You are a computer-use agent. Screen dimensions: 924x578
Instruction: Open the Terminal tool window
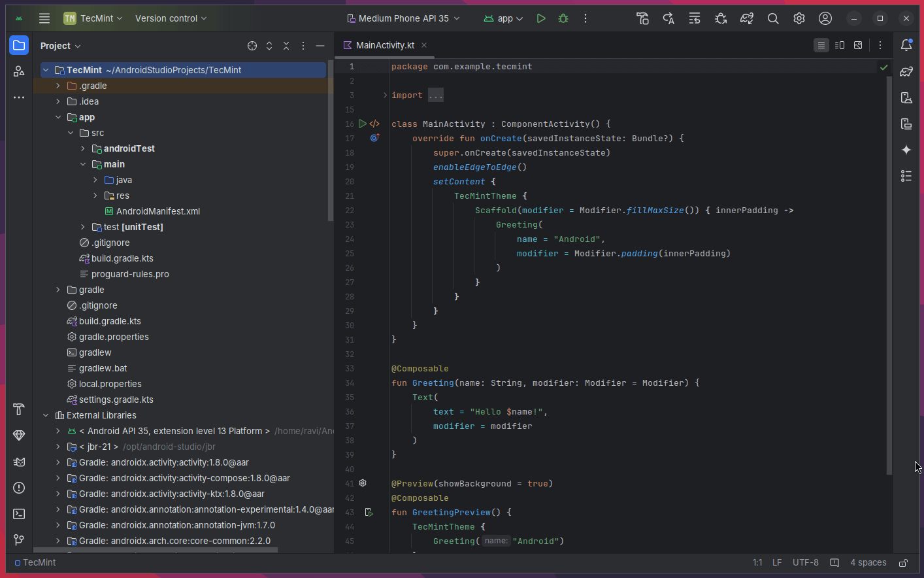coord(19,514)
